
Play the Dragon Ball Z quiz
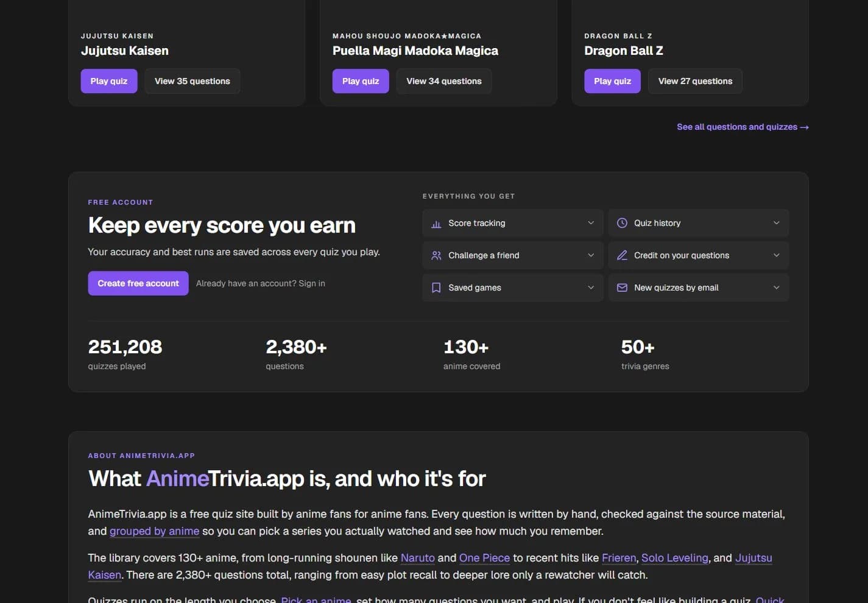pyautogui.click(x=612, y=81)
